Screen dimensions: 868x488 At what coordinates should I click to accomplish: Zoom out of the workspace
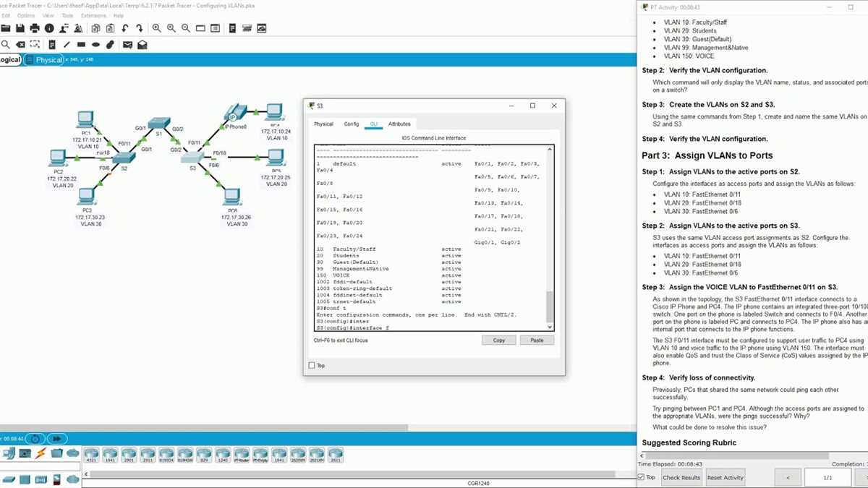[186, 28]
